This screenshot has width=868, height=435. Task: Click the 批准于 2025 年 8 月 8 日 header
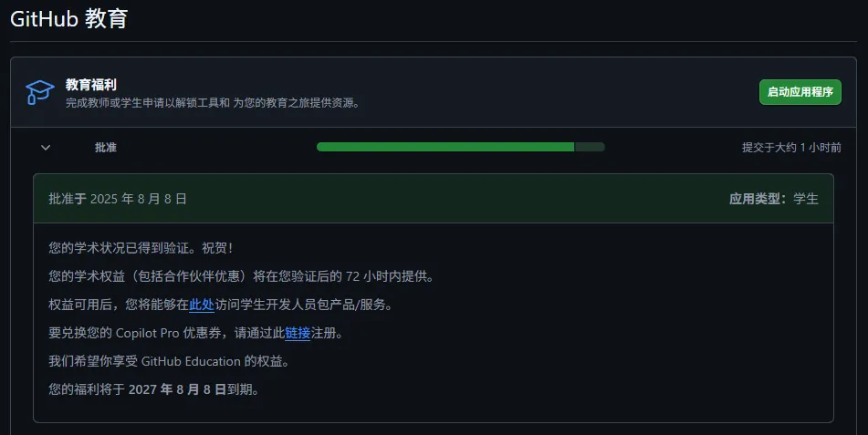tap(118, 199)
